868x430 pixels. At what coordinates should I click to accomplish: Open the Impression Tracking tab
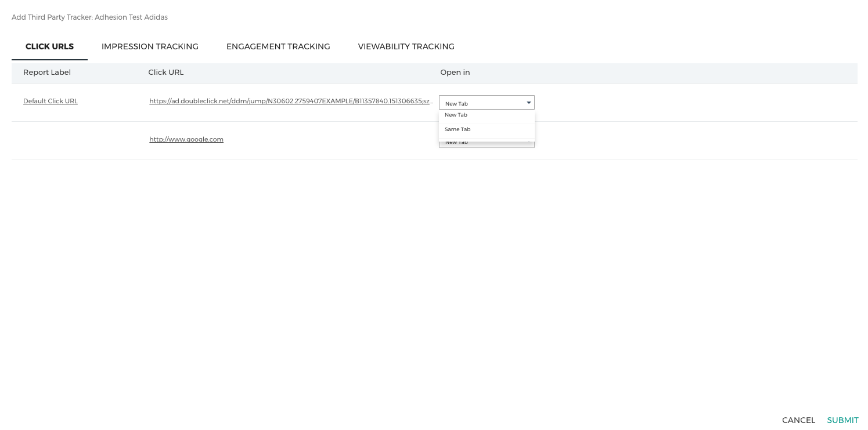pyautogui.click(x=150, y=46)
